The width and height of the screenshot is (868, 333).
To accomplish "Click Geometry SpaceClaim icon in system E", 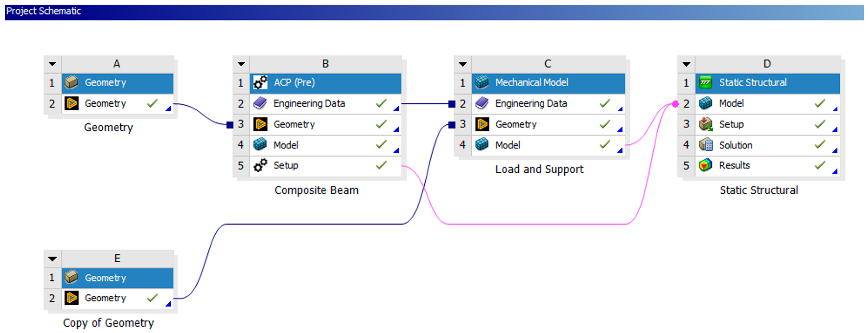I will [71, 298].
